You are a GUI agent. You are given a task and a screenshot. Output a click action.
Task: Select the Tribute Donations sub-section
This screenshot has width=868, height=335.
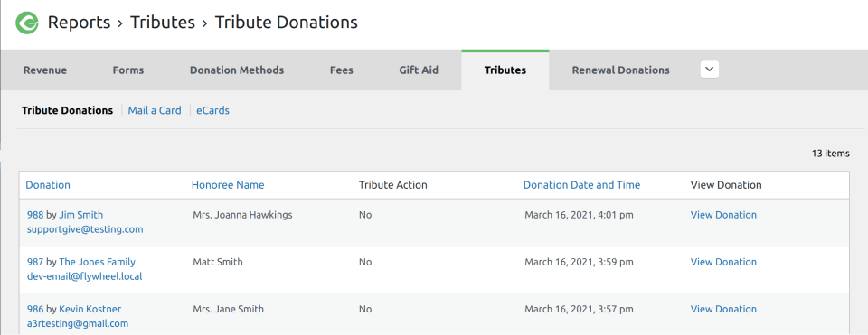pos(68,110)
